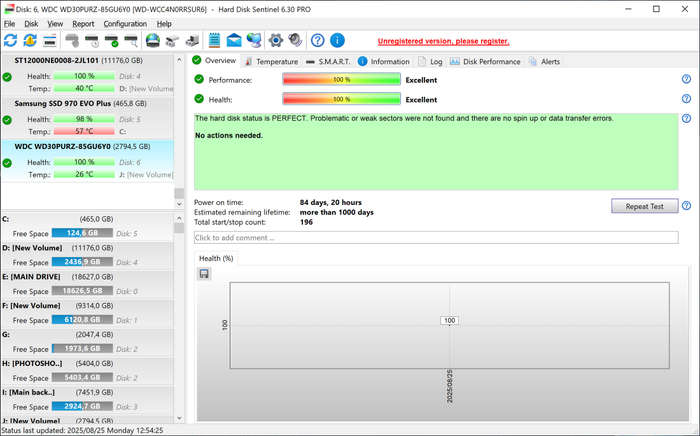Click the green check beside the Performance label

point(199,79)
